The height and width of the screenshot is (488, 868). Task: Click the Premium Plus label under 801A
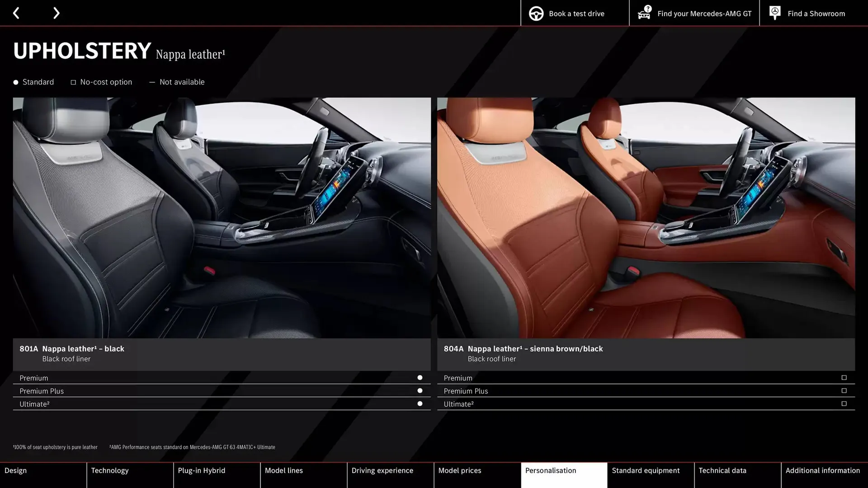(42, 391)
